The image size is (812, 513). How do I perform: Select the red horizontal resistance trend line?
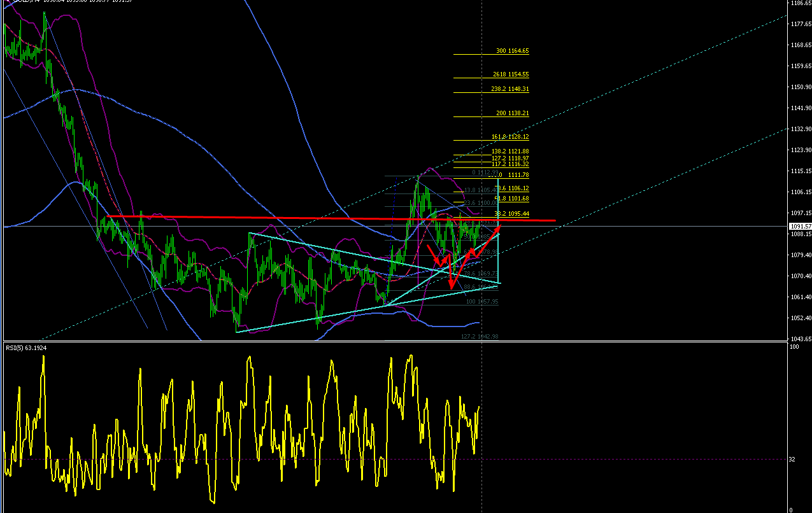[331, 218]
